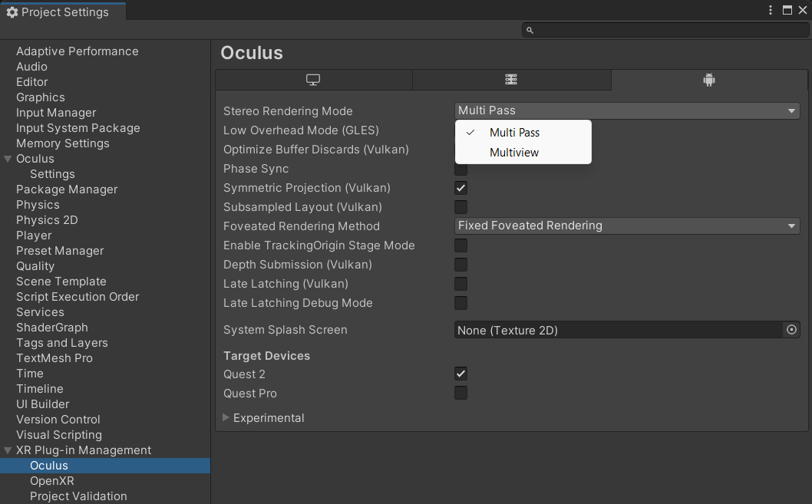Uncheck the Quest 2 target device
The width and height of the screenshot is (812, 504).
click(461, 374)
